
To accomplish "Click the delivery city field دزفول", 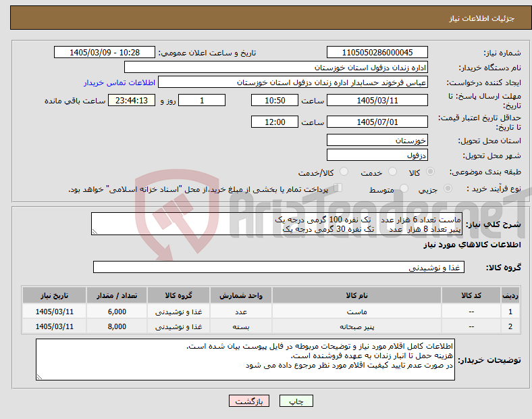I will coord(377,155).
